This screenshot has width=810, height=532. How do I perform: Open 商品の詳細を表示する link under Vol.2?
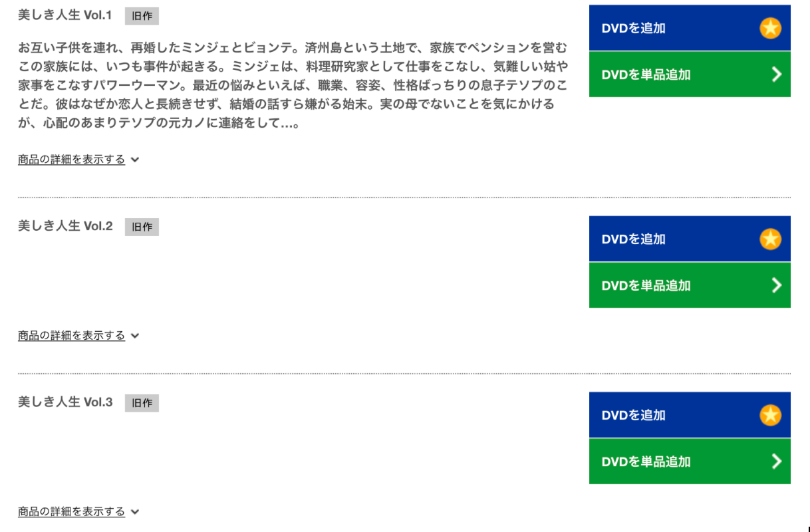coord(71,336)
